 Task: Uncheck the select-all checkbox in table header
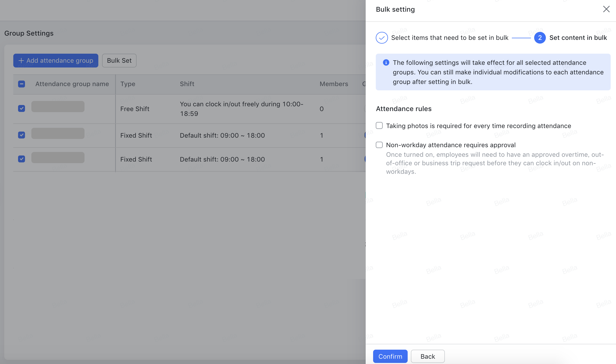(21, 84)
